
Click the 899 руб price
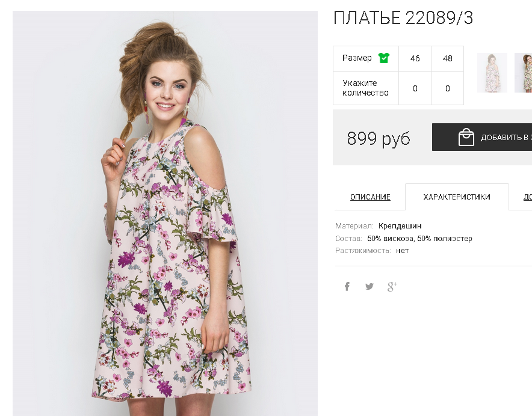(379, 139)
